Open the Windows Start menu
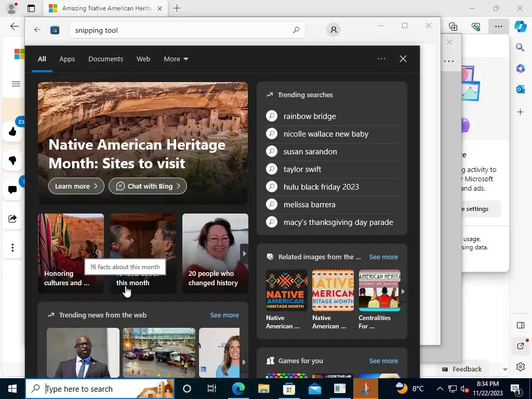 [12, 389]
